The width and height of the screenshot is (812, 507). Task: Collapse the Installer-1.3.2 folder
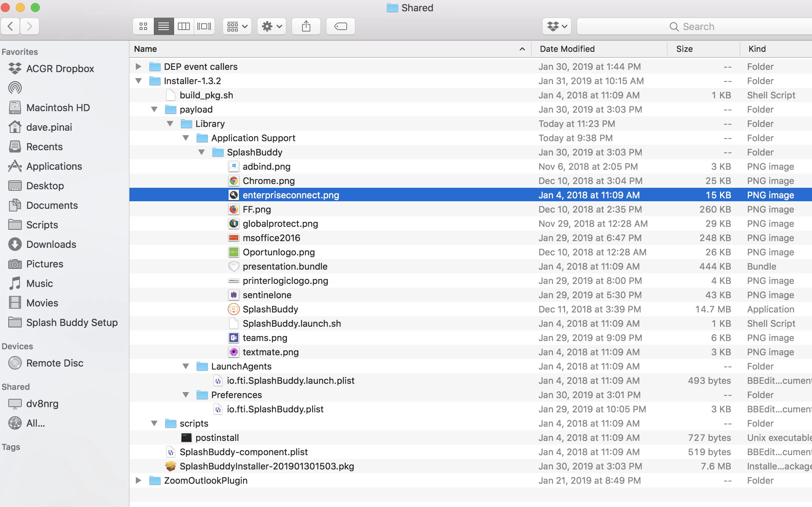[138, 81]
